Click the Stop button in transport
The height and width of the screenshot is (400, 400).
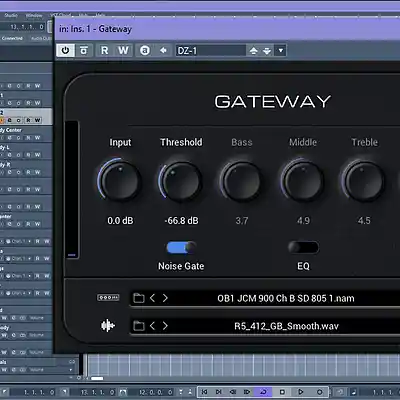(282, 392)
